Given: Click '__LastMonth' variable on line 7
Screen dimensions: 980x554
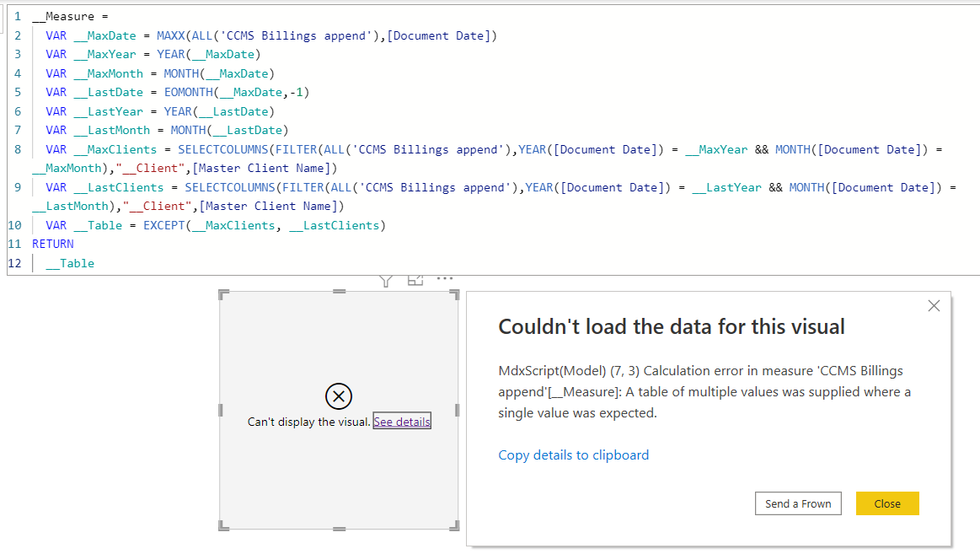Looking at the screenshot, I should click(112, 130).
